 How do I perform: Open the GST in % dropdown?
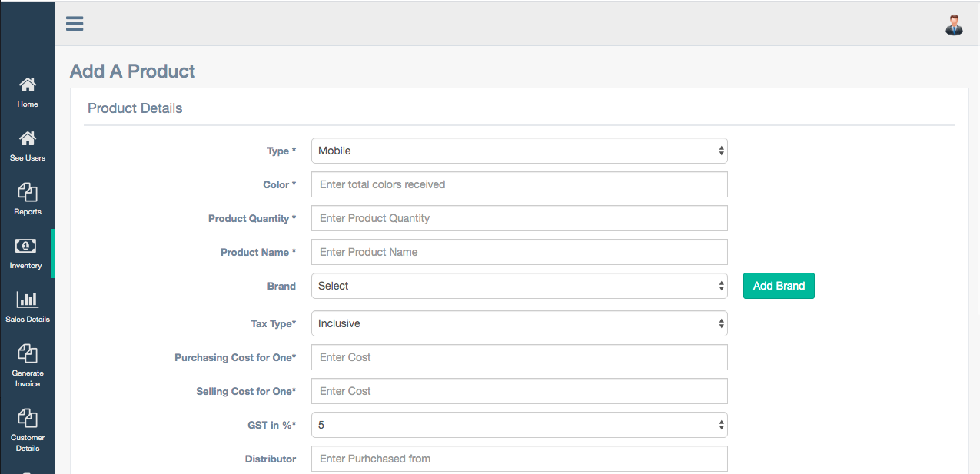[519, 425]
